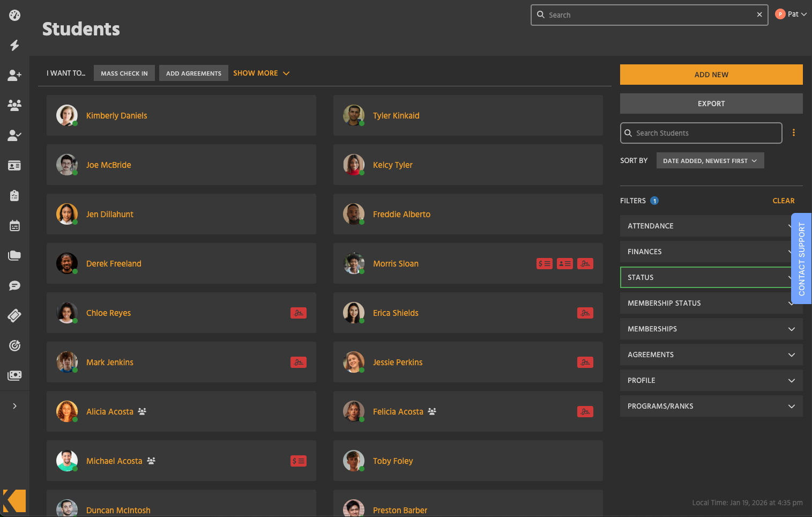Click the Add New button
Screen dimensions: 812x517
(711, 75)
